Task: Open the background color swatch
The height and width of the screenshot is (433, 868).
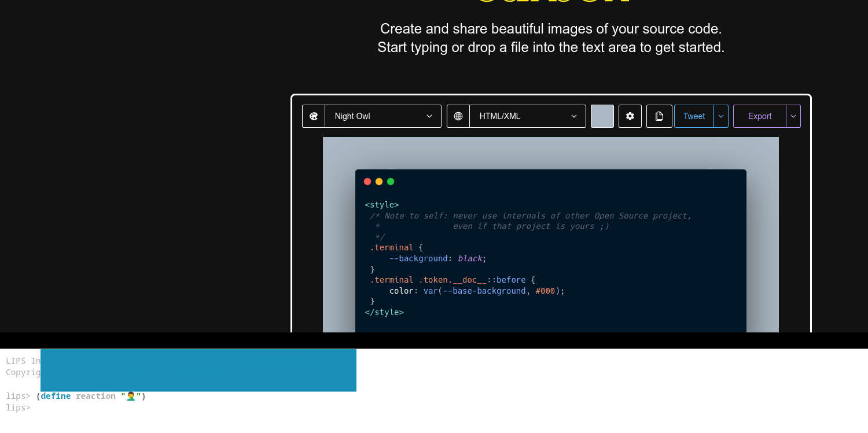Action: point(602,116)
